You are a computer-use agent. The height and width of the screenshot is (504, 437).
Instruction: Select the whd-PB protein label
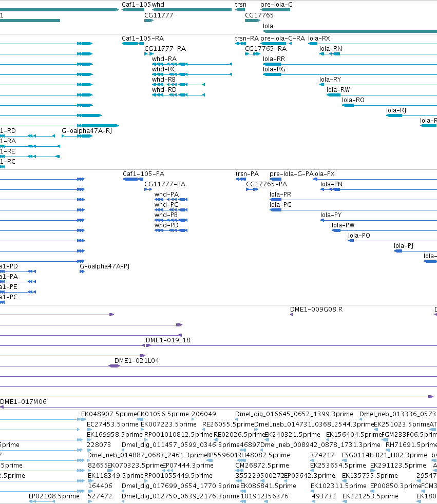[x=166, y=215]
